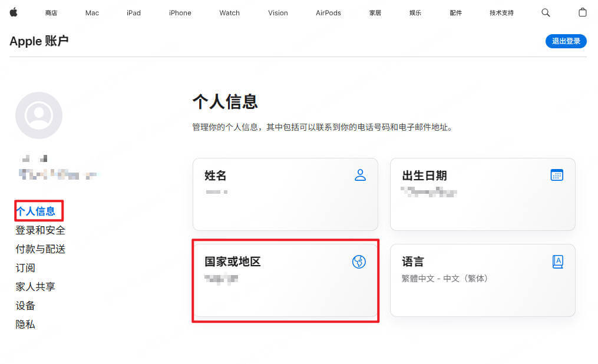598x364 pixels.
Task: Click the account avatar picture
Action: [39, 115]
